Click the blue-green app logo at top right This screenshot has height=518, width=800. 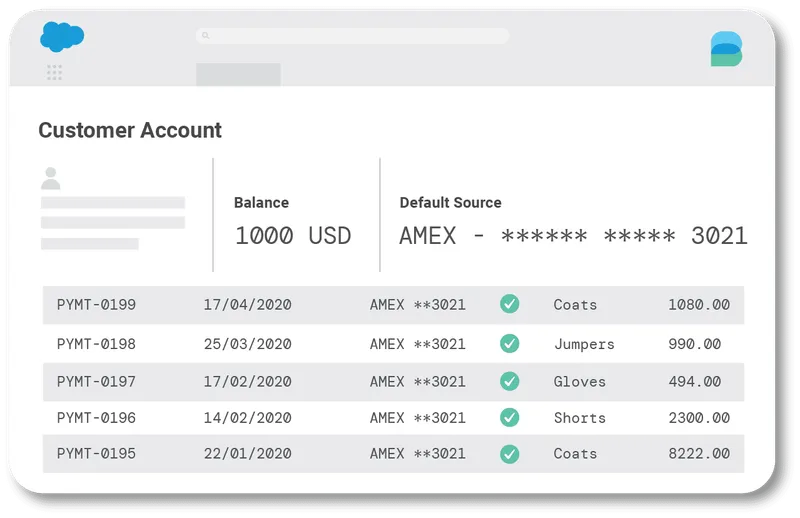tap(726, 48)
